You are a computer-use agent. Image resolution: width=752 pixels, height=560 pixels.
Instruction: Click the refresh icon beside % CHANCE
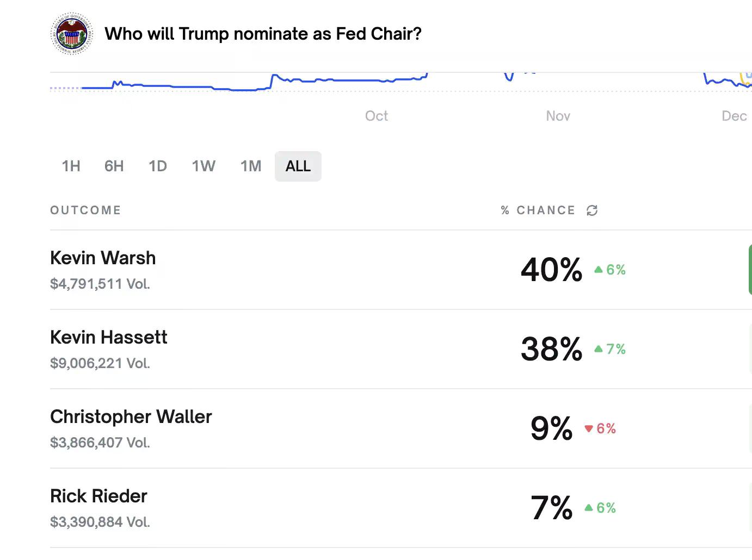(592, 210)
